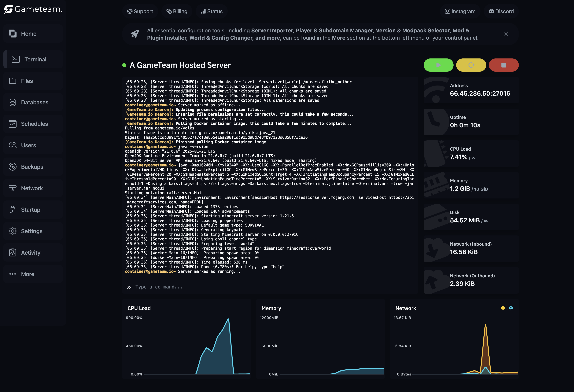Open the Billing page link
Image resolution: width=574 pixels, height=392 pixels.
point(177,11)
